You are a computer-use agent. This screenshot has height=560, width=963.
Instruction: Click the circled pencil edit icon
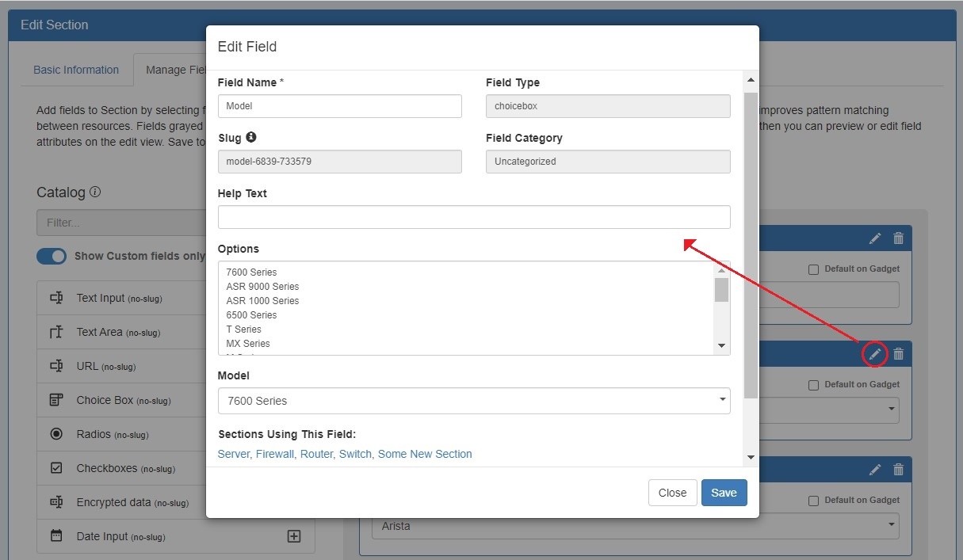point(874,354)
